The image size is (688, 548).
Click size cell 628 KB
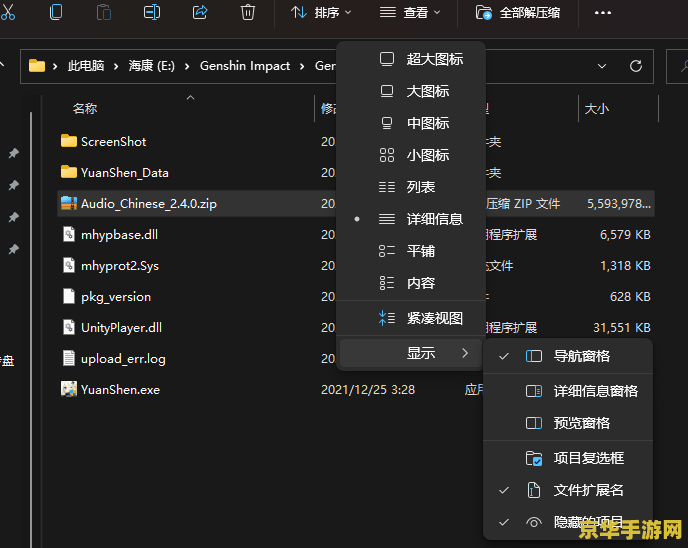click(630, 297)
